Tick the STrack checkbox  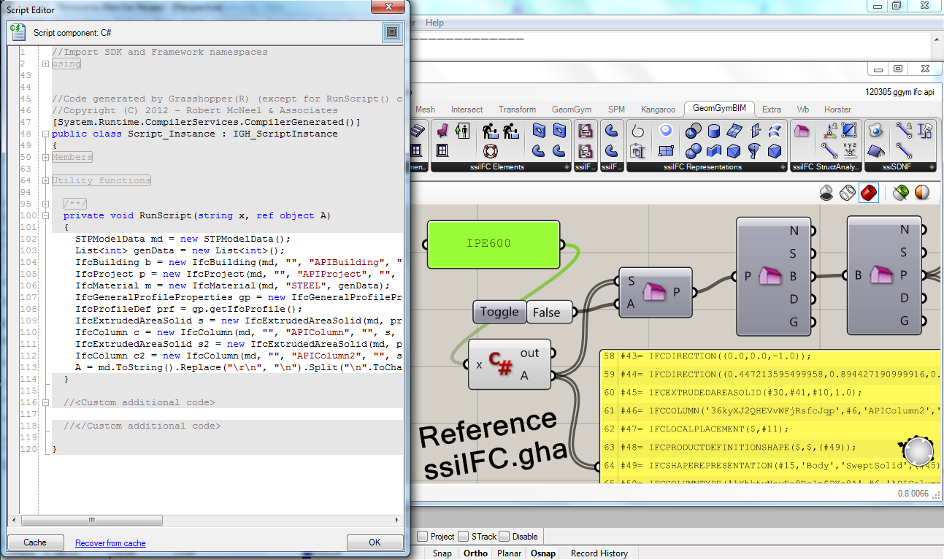tap(464, 537)
